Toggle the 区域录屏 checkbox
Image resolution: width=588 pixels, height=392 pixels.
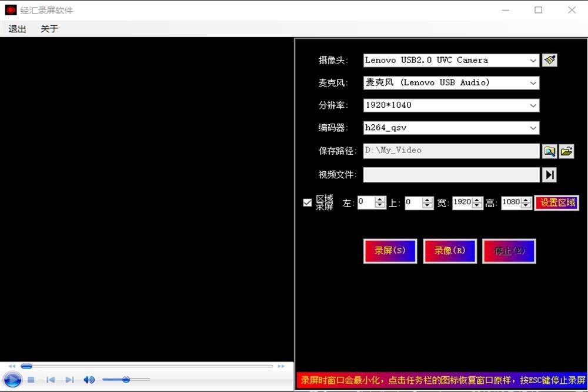point(307,202)
